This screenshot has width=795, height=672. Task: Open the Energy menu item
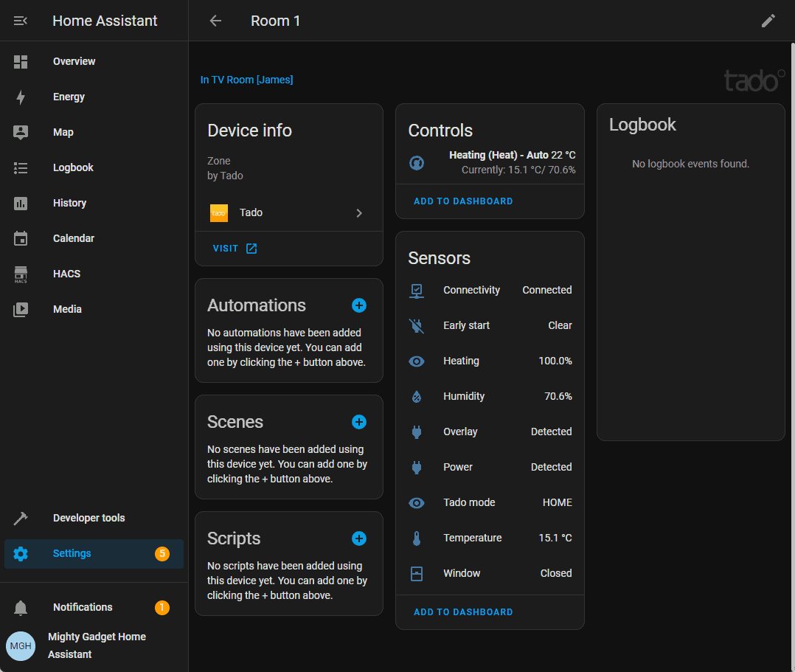click(x=69, y=97)
